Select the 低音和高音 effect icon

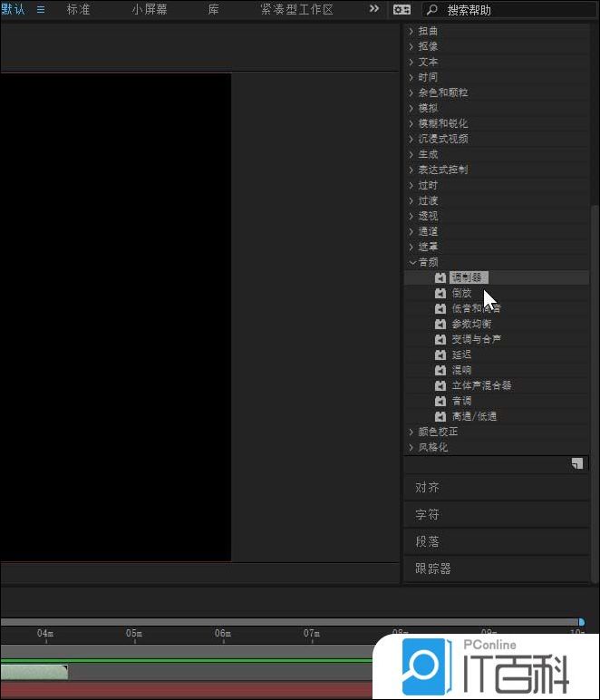440,308
